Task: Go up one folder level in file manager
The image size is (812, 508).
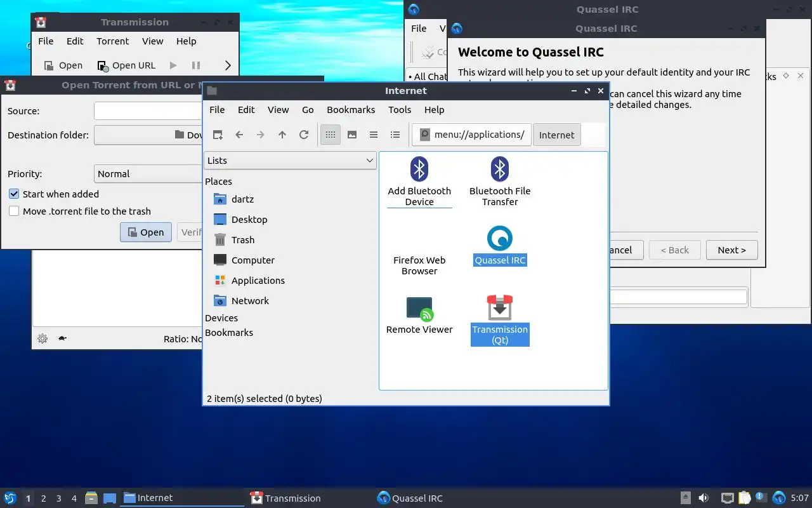Action: pos(282,135)
